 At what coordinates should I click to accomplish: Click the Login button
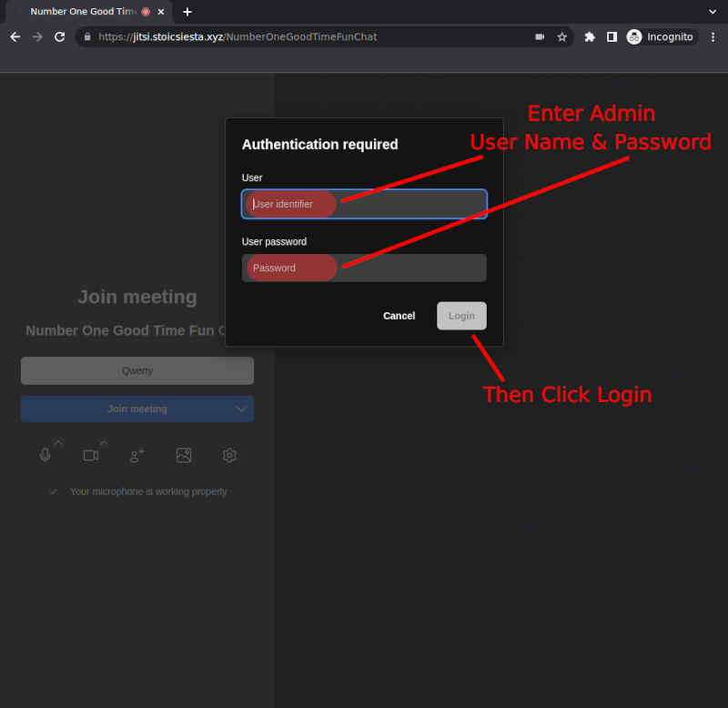[461, 316]
